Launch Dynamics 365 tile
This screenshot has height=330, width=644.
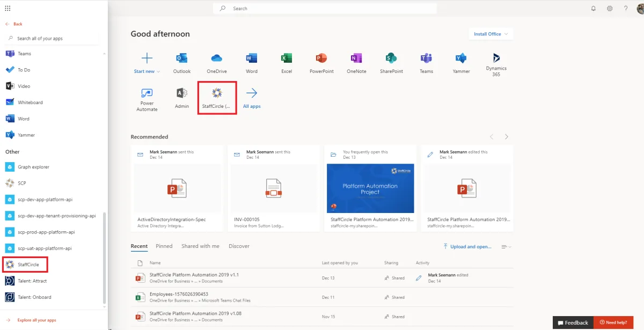coord(496,64)
